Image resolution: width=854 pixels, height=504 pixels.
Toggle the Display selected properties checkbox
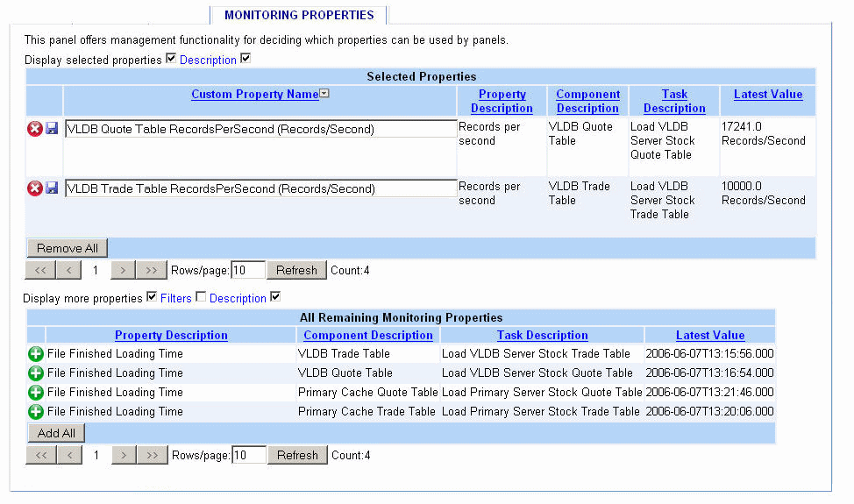click(171, 58)
